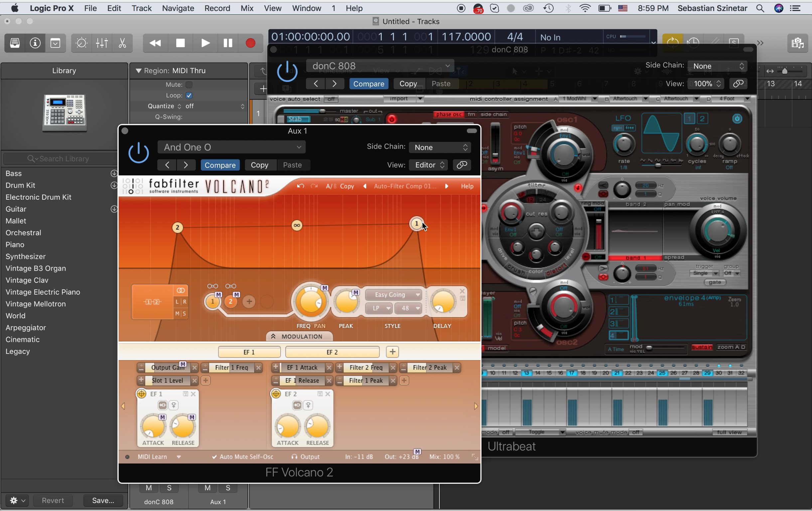This screenshot has height=511, width=812.
Task: Open the Mixer button
Action: point(102,43)
